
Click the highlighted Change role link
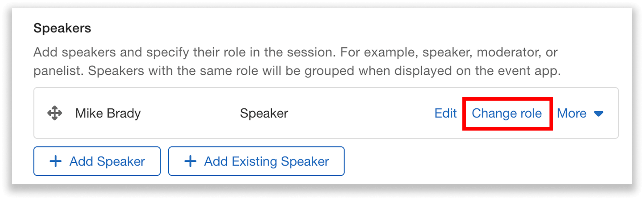click(x=507, y=113)
